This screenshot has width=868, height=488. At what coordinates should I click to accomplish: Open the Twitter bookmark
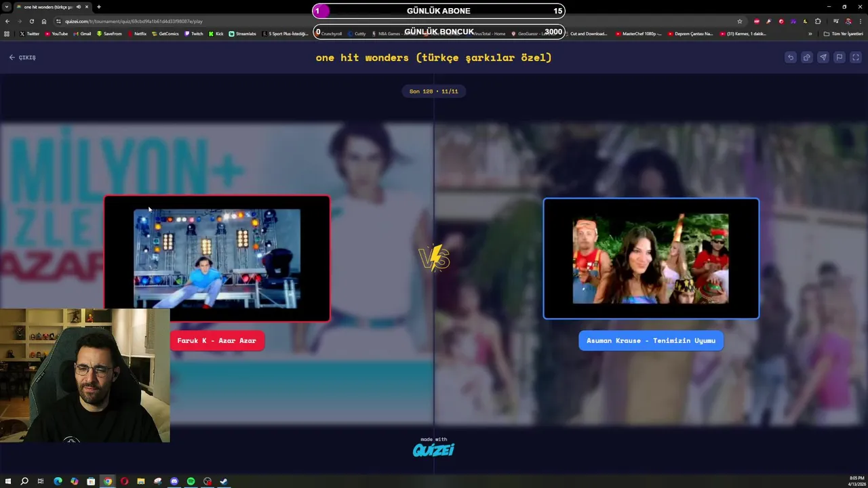click(x=29, y=33)
